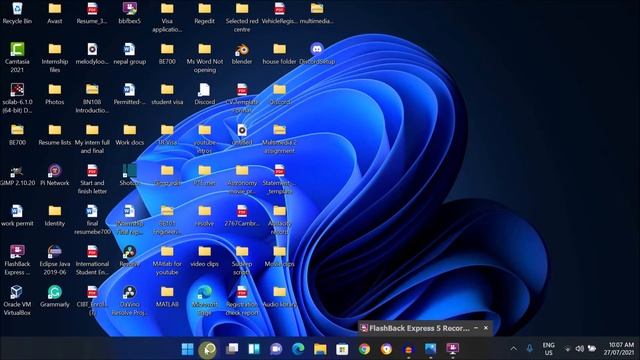Switch ENG US input language
Image resolution: width=640 pixels, height=360 pixels.
pos(549,349)
